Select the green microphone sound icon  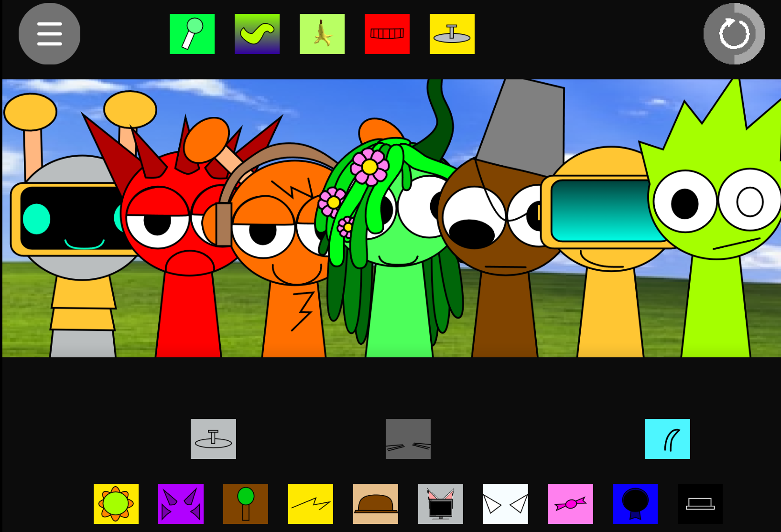coord(192,34)
